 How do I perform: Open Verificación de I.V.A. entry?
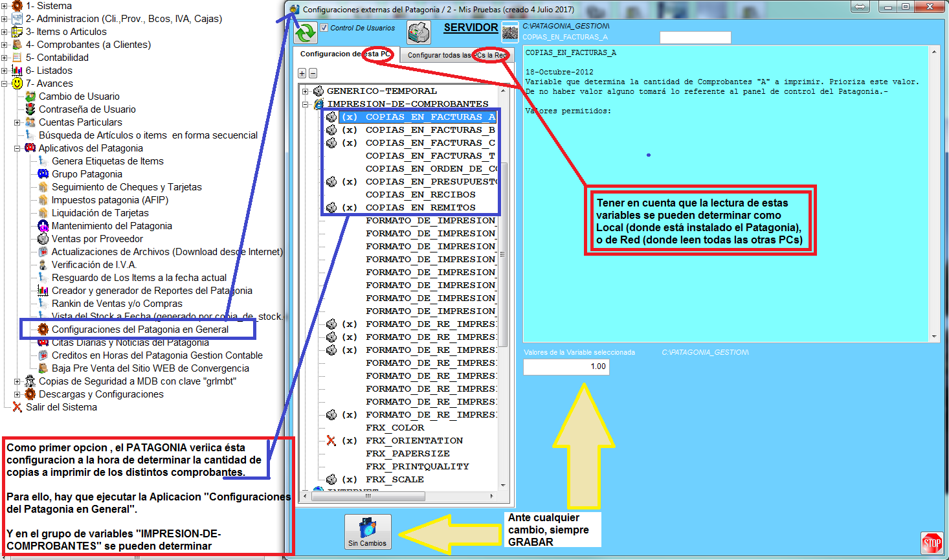tap(94, 265)
